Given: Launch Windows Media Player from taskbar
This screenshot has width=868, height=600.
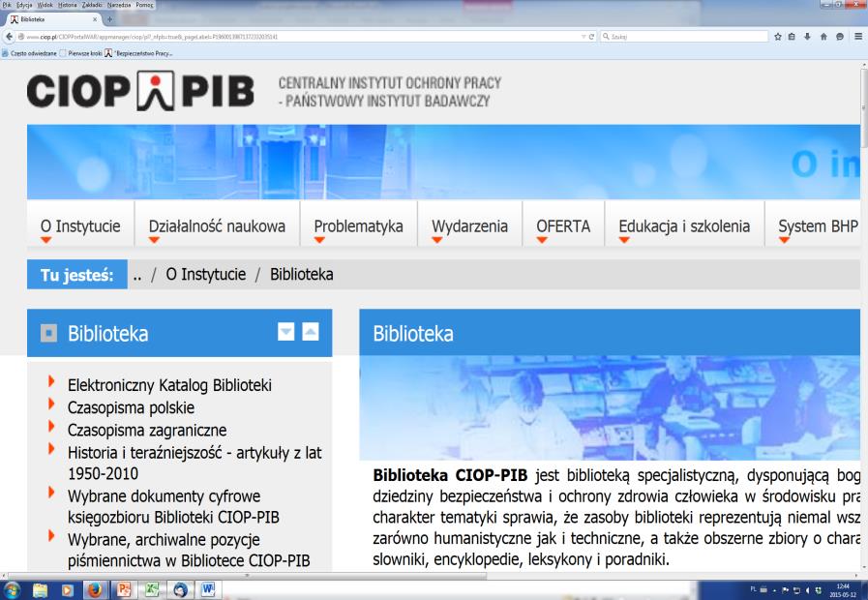Looking at the screenshot, I should point(67,590).
